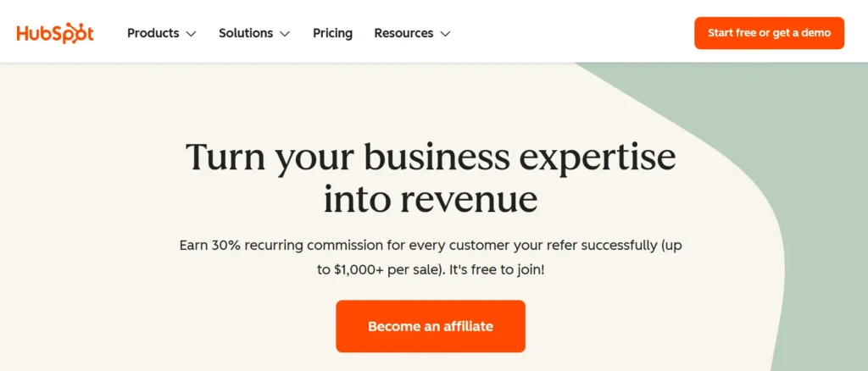This screenshot has width=868, height=371.
Task: Expand the chevron next to Products
Action: (x=191, y=34)
